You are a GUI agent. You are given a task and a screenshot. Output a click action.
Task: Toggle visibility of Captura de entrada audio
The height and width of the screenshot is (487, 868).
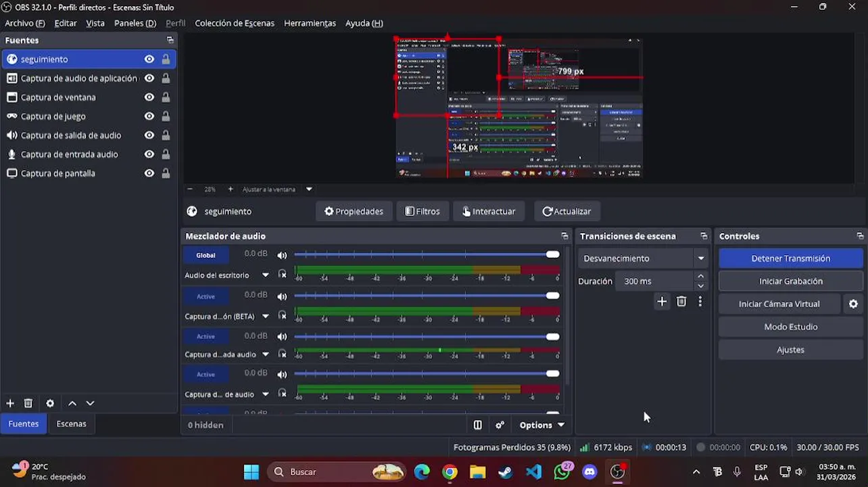[149, 154]
